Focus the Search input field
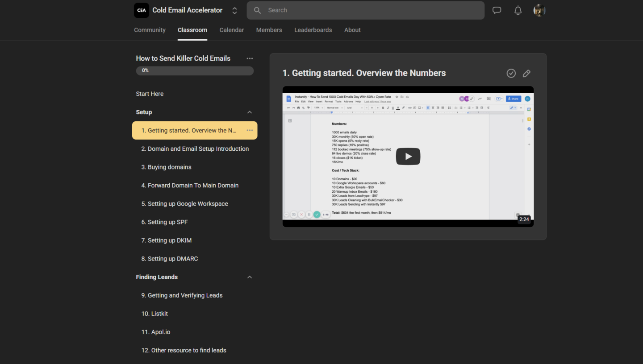 coord(371,10)
